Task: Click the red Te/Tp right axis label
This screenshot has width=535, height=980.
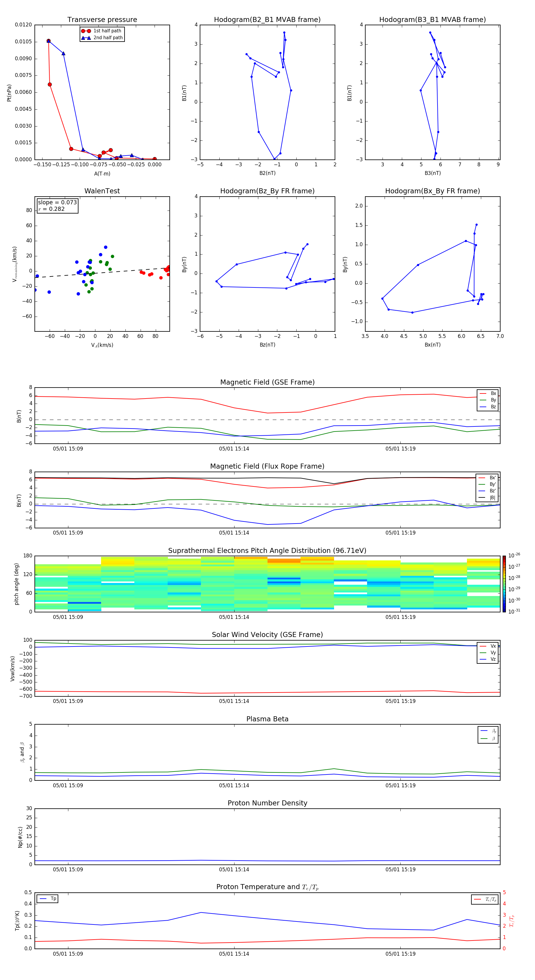Action: pyautogui.click(x=512, y=921)
